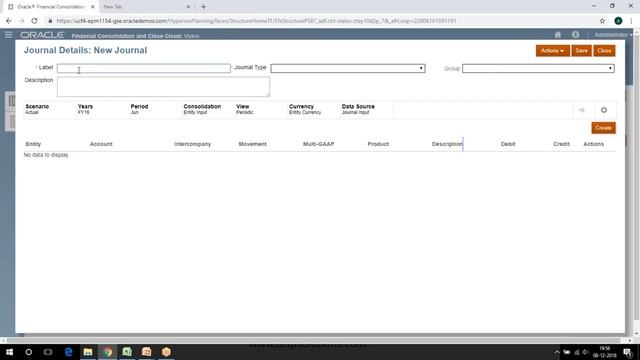Viewport: 640px width, 360px height.
Task: Open Cortana search circle on taskbar
Action: tap(29, 352)
